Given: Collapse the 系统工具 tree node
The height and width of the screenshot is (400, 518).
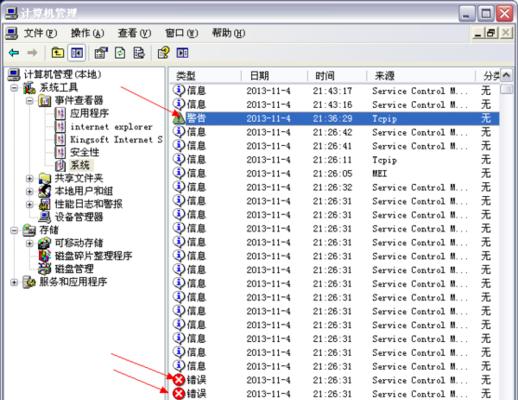Looking at the screenshot, I should pyautogui.click(x=14, y=88).
